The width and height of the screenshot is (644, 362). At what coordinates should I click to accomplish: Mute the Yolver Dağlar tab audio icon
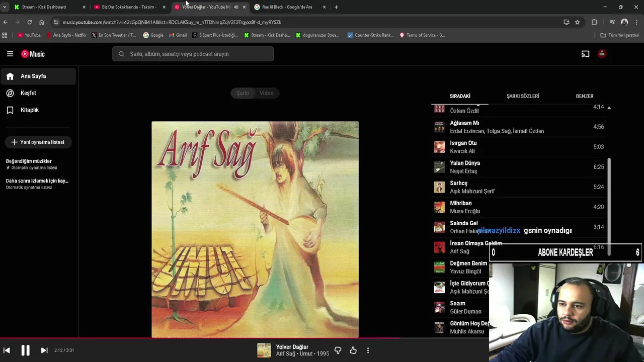[x=236, y=7]
